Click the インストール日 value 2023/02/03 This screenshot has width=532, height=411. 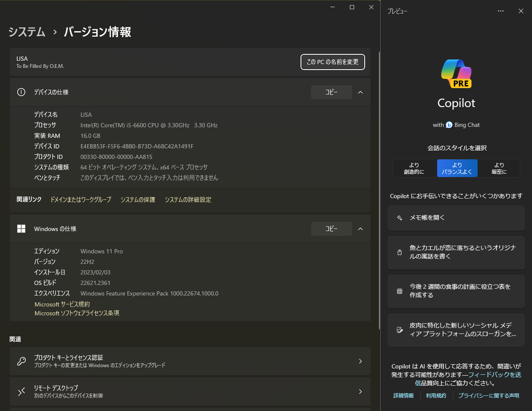pos(95,272)
